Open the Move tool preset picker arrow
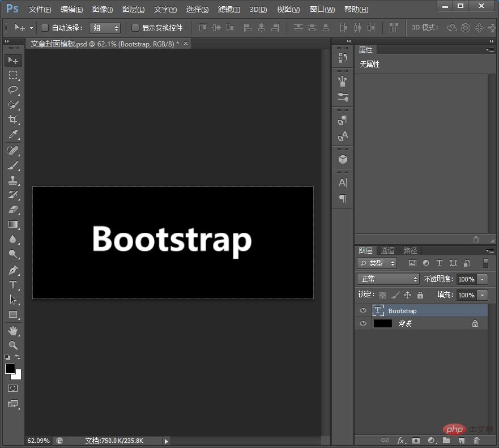Image resolution: width=499 pixels, height=448 pixels. pos(31,28)
